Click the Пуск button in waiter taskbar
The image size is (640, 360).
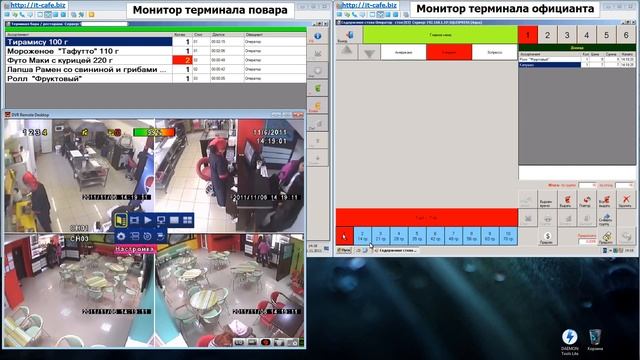[x=344, y=250]
